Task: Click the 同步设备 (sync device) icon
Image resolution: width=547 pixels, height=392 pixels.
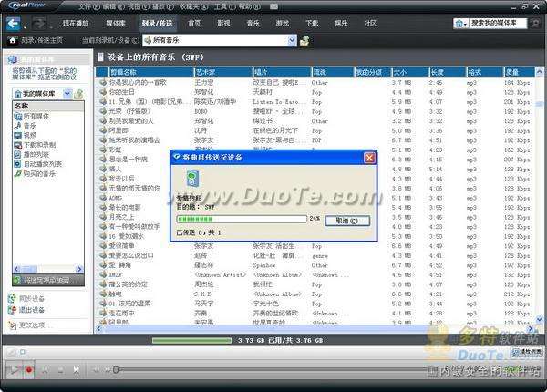Action: [11, 298]
